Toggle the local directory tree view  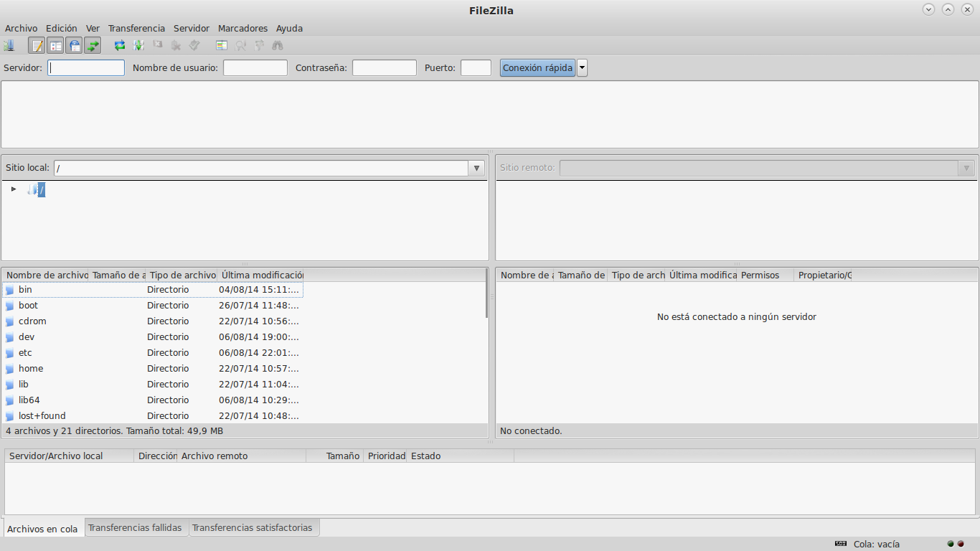(x=55, y=46)
